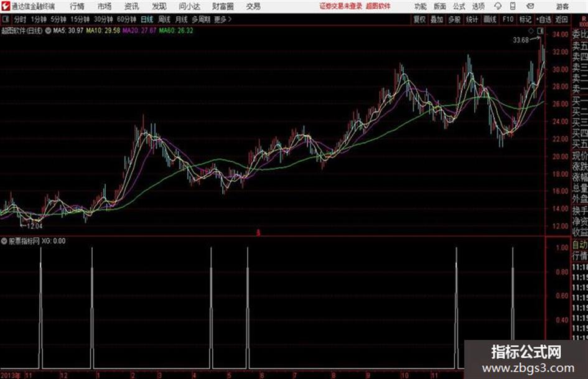The height and width of the screenshot is (379, 588).
Task: Open the 财富圈 menu
Action: pos(223,6)
